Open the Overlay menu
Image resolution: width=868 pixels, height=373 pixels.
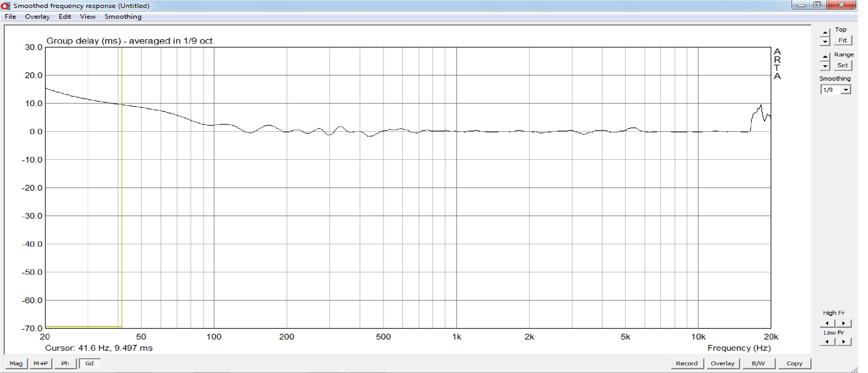[x=37, y=17]
